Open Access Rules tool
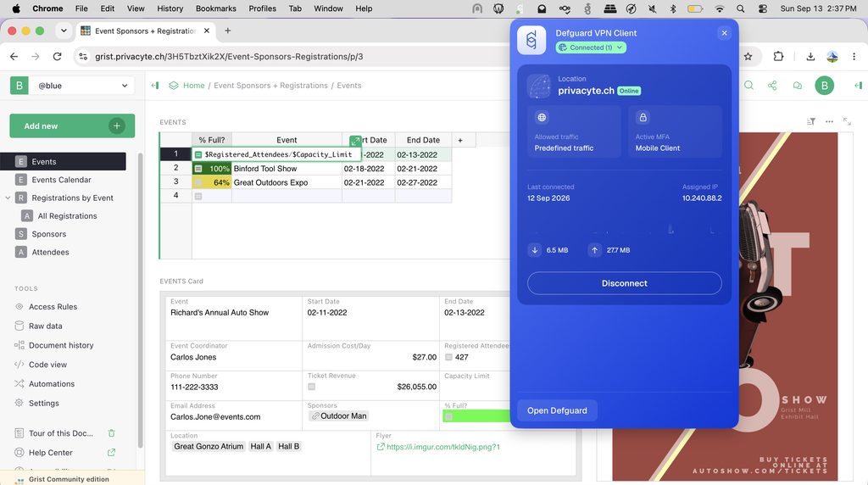 [x=53, y=307]
